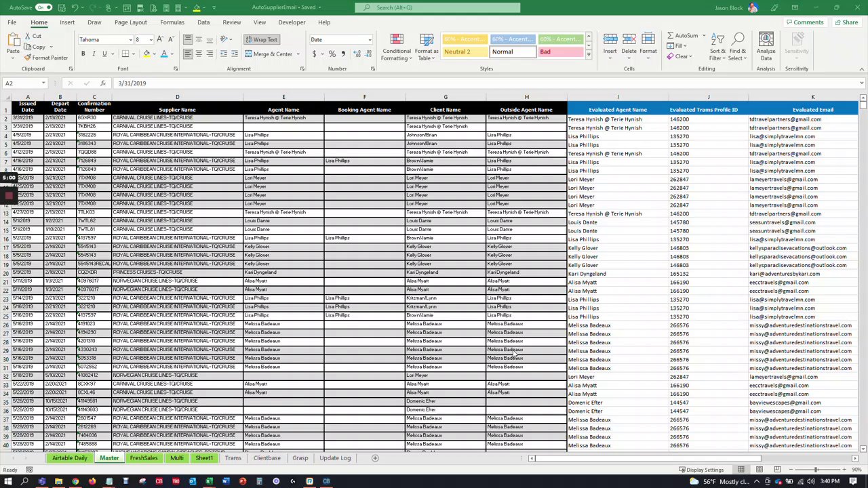Viewport: 868px width, 488px height.
Task: Click the Save icon in the Quick Access Toolbar
Action: (61, 7)
